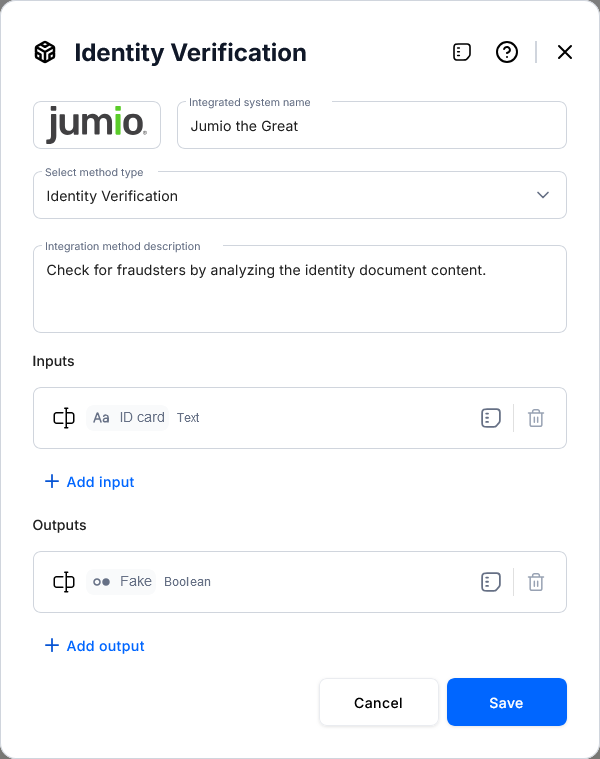600x759 pixels.
Task: Save the integration method
Action: click(506, 703)
